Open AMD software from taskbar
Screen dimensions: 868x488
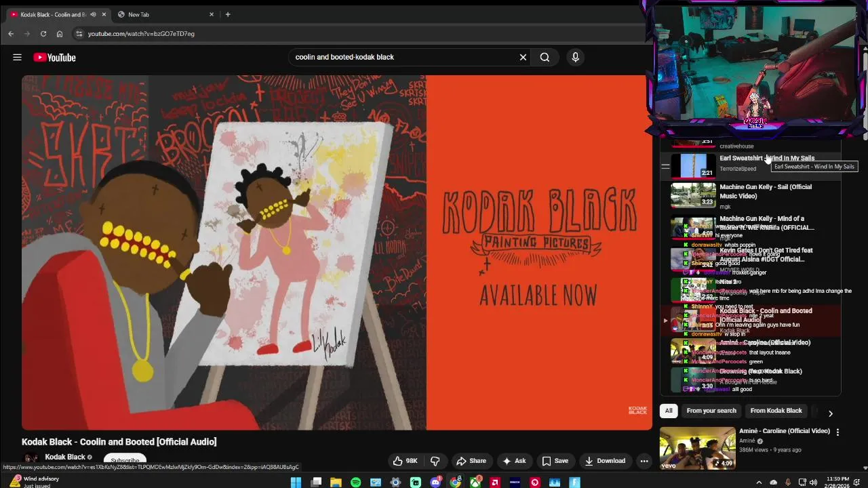tap(496, 483)
